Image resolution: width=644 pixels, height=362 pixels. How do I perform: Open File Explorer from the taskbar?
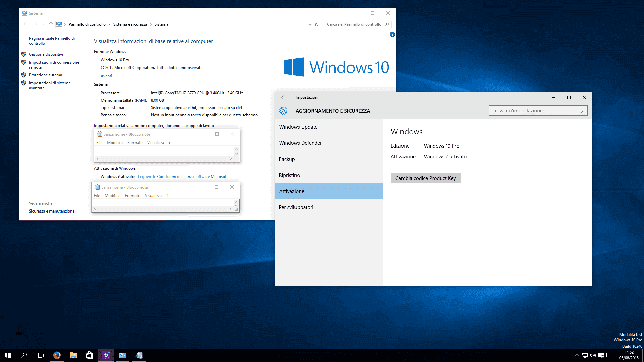[x=73, y=355]
